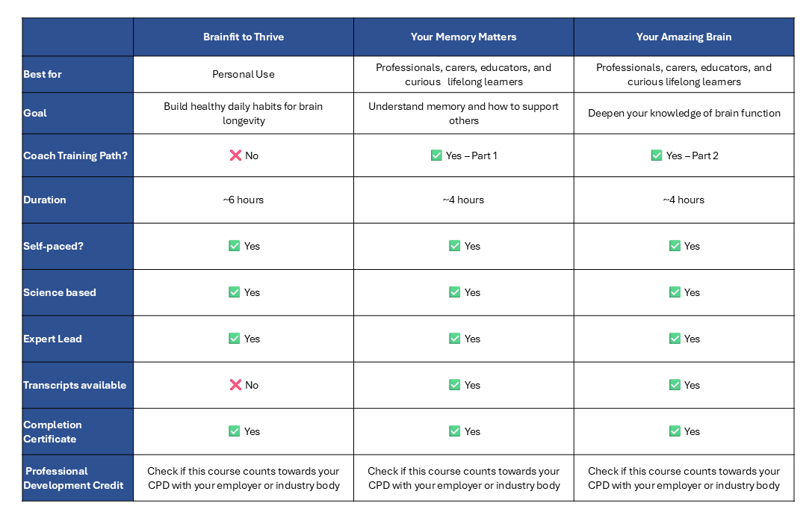The image size is (812, 521).
Task: Click the '~6 hours' duration cell
Action: coord(244,200)
